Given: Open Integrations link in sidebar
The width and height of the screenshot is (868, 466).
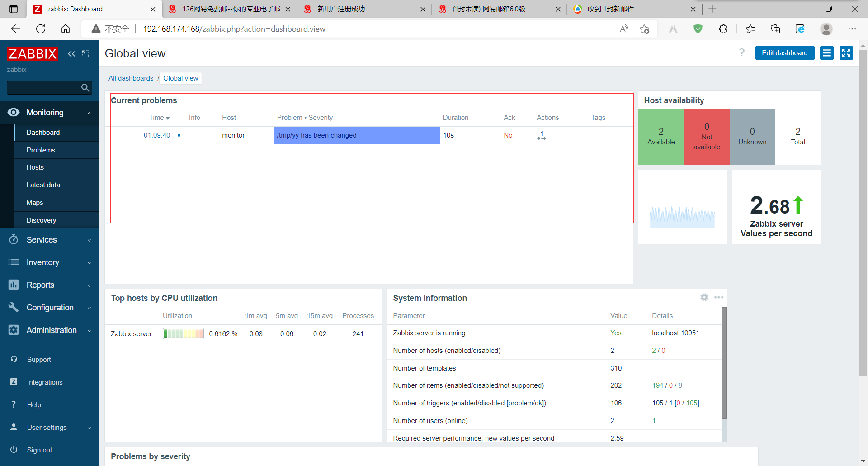Looking at the screenshot, I should pyautogui.click(x=45, y=382).
